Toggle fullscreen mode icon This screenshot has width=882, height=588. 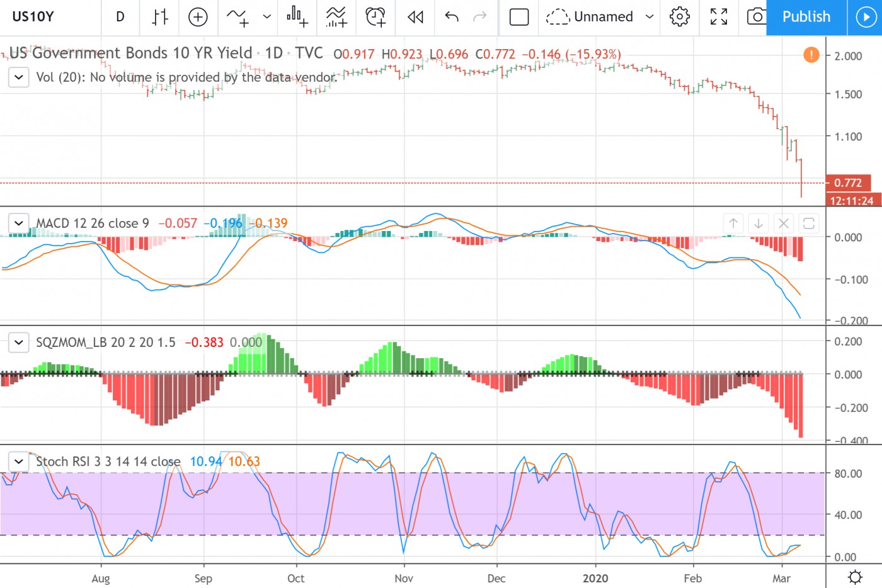click(719, 17)
